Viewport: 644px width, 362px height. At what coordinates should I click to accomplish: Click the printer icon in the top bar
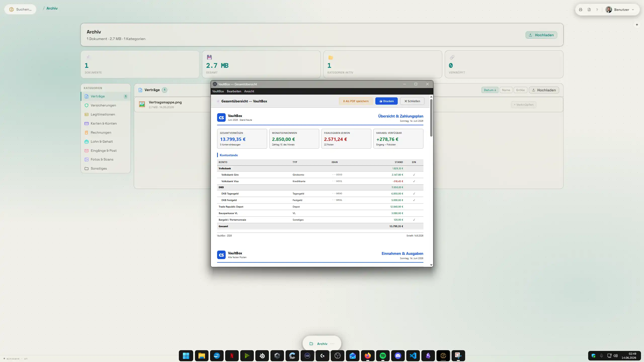[581, 10]
